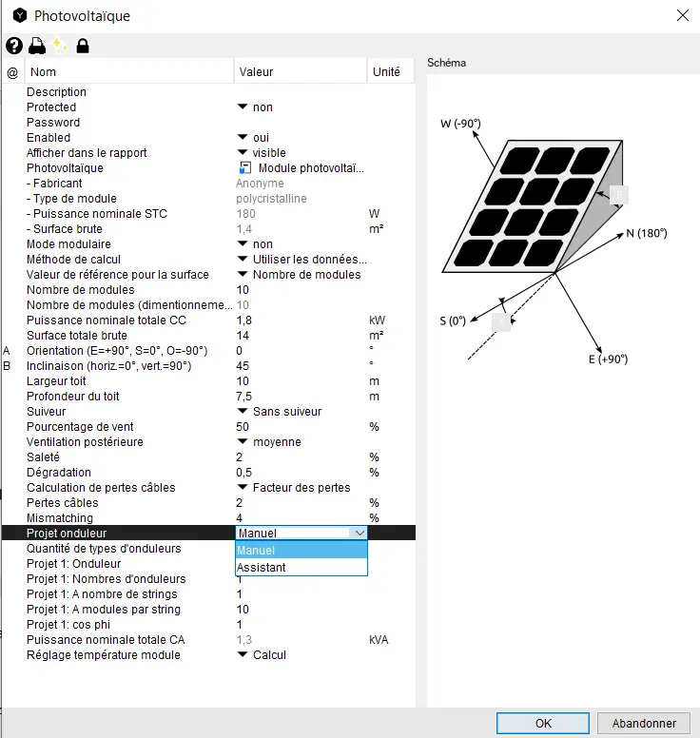The width and height of the screenshot is (700, 738).
Task: Collapse the Projet onduleur combo box arrow
Action: [x=358, y=534]
